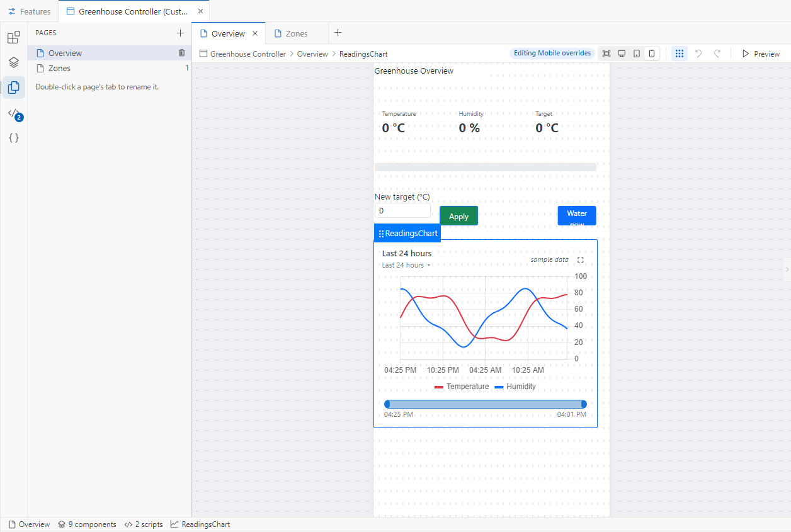The height and width of the screenshot is (532, 791).
Task: Undo the last change
Action: click(698, 54)
